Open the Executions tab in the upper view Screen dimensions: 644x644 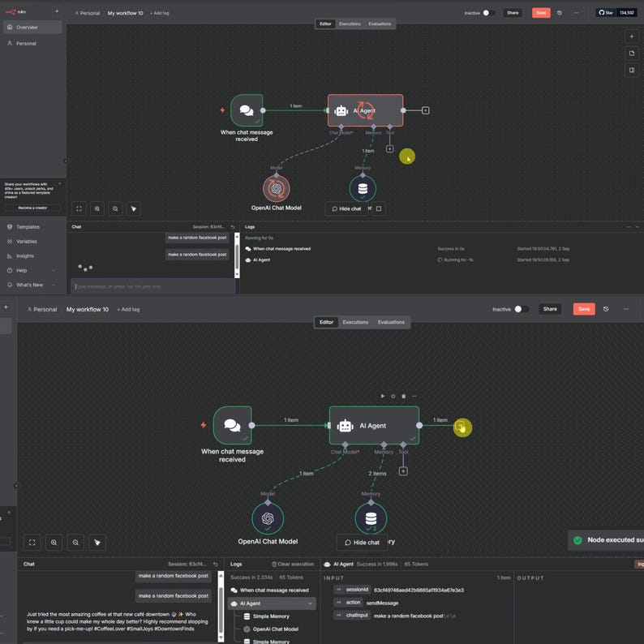tap(350, 24)
